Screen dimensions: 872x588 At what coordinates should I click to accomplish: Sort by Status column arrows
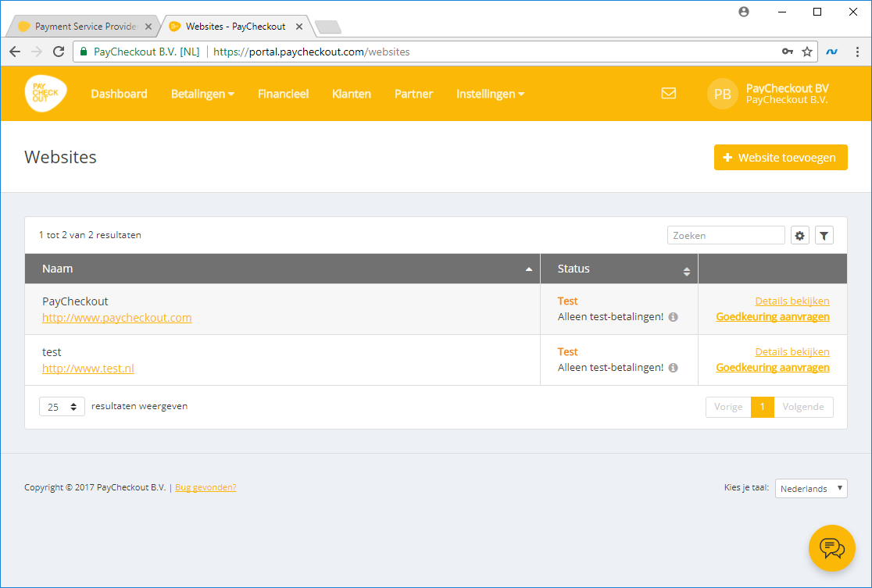pos(687,271)
